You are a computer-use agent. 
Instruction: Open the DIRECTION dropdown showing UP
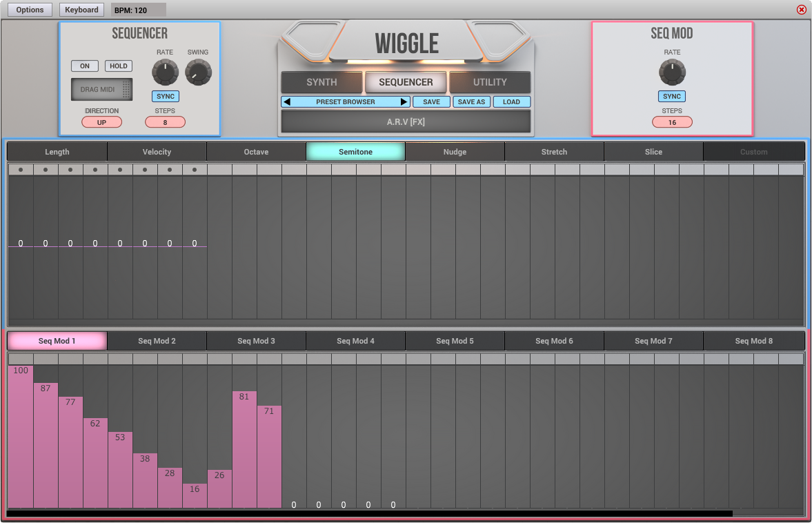pos(101,122)
